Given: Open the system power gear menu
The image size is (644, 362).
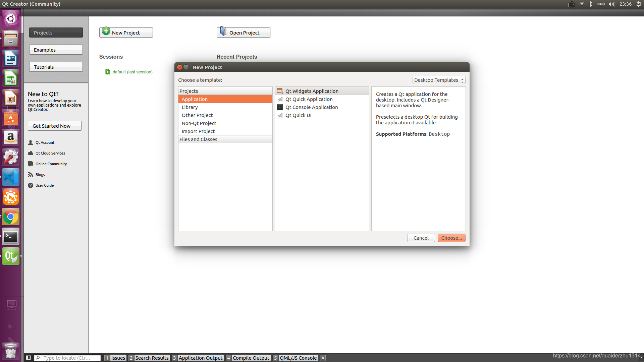Looking at the screenshot, I should (639, 4).
